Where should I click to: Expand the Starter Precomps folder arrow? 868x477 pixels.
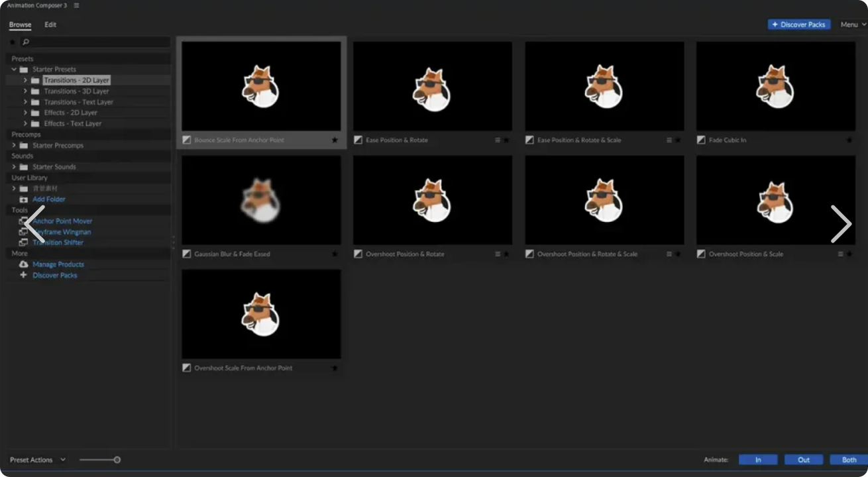click(x=14, y=146)
